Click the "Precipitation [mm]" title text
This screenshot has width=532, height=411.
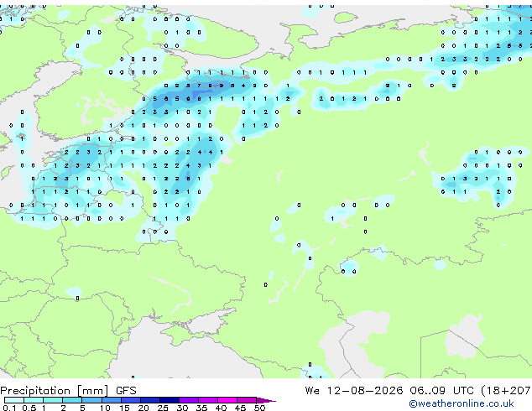(x=55, y=391)
